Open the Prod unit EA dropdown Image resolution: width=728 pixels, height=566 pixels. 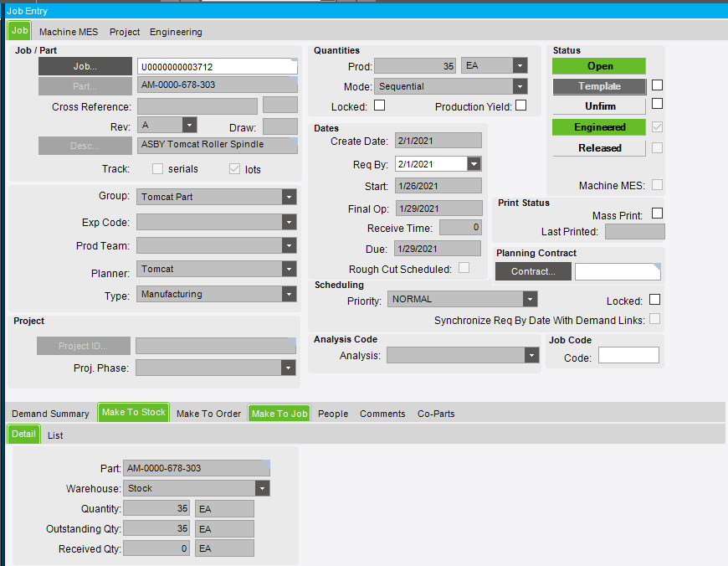520,65
